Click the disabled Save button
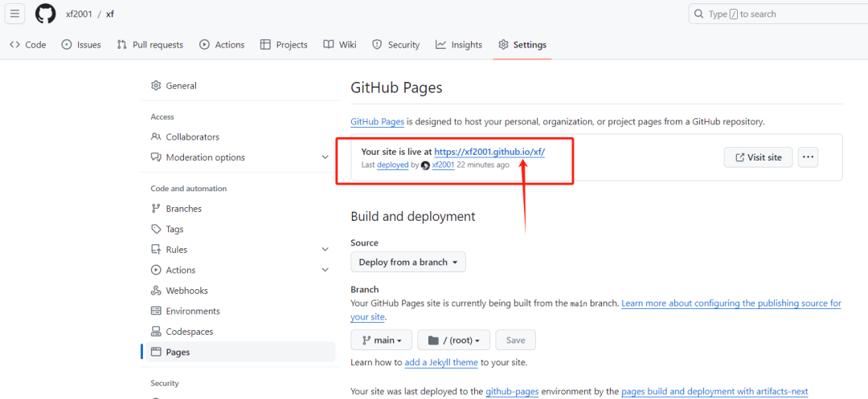Screen dimensions: 868x399 click(515, 340)
